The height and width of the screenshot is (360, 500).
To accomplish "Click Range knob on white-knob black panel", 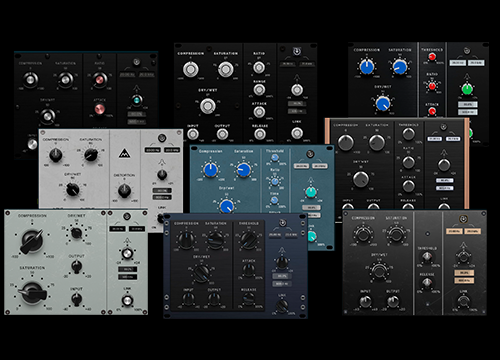I will tap(259, 90).
